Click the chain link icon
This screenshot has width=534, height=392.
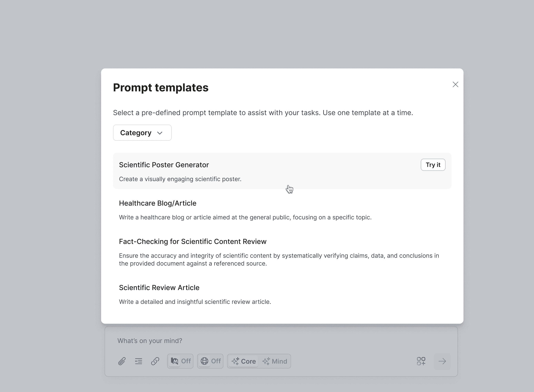[155, 361]
